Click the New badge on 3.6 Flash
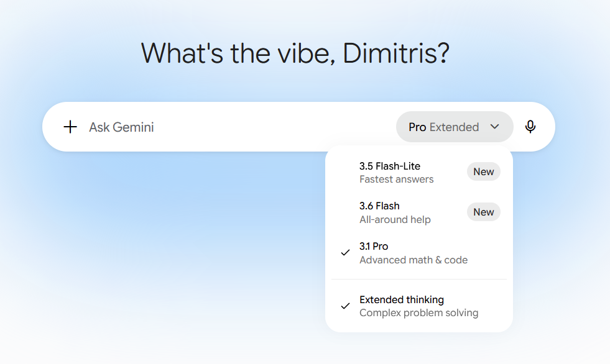Image resolution: width=610 pixels, height=364 pixels. [484, 212]
